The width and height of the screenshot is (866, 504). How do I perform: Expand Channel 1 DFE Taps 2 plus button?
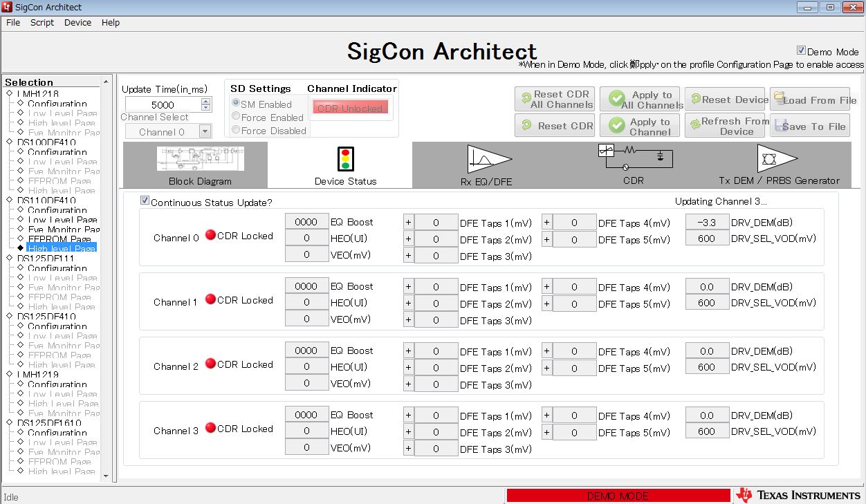408,303
